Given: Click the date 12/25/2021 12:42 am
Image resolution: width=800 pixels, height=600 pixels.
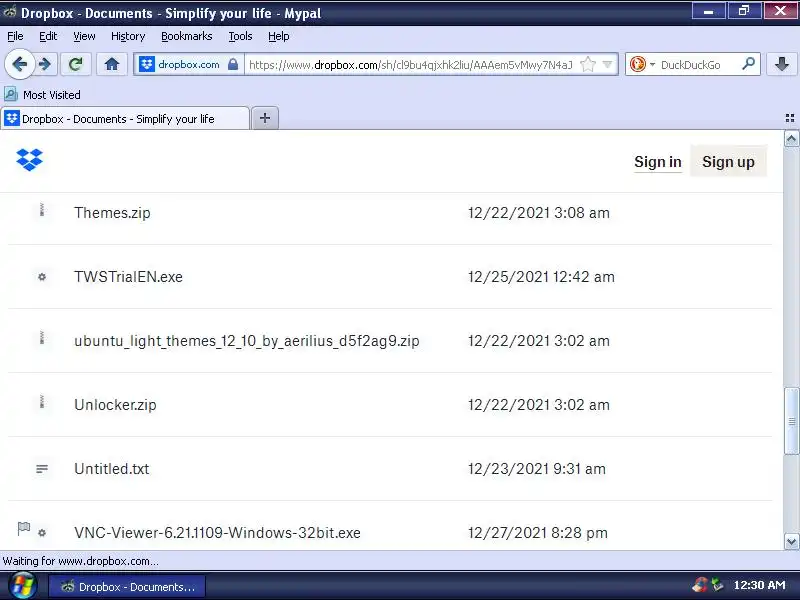Looking at the screenshot, I should [541, 277].
